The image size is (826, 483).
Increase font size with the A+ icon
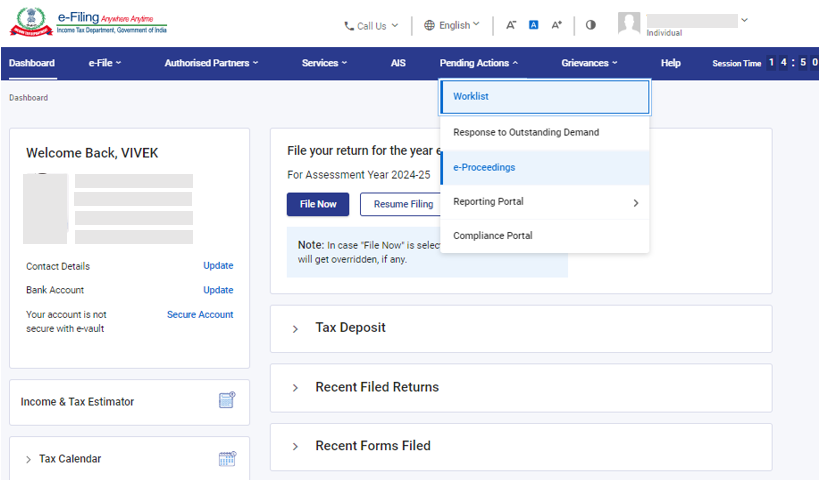coord(557,25)
